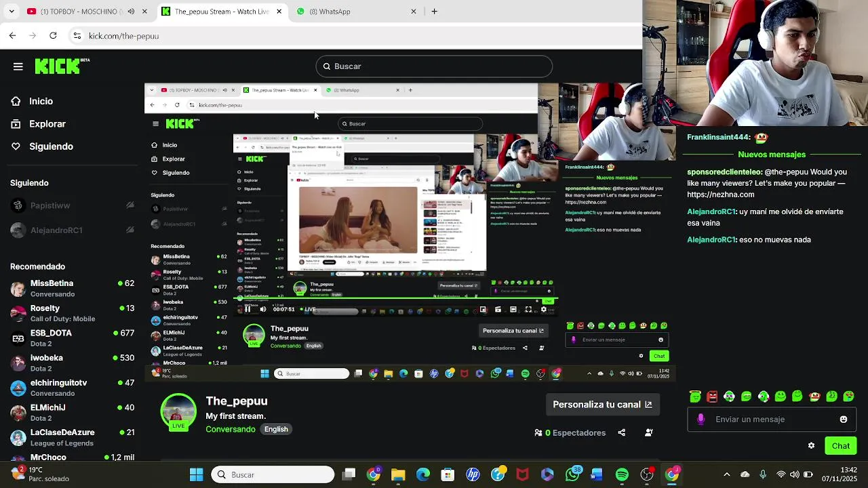Viewport: 868px width, 488px height.
Task: Open LaClaseDeAzure League of Legends channel
Action: [x=72, y=437]
